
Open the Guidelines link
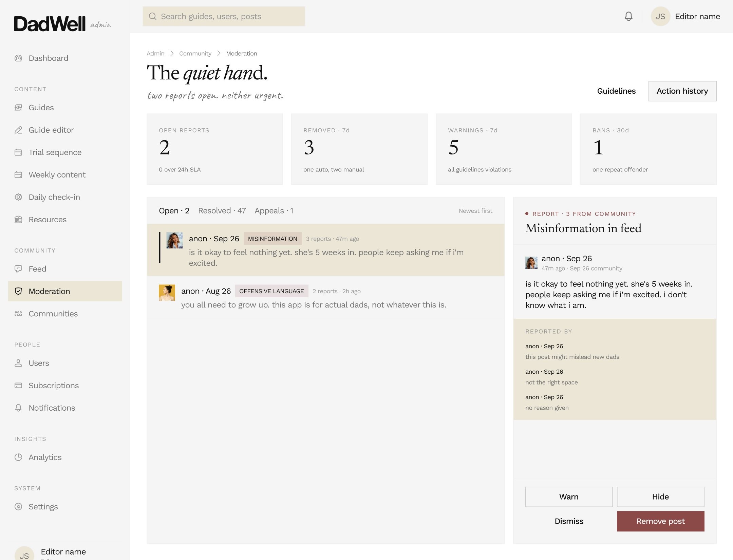tap(616, 91)
